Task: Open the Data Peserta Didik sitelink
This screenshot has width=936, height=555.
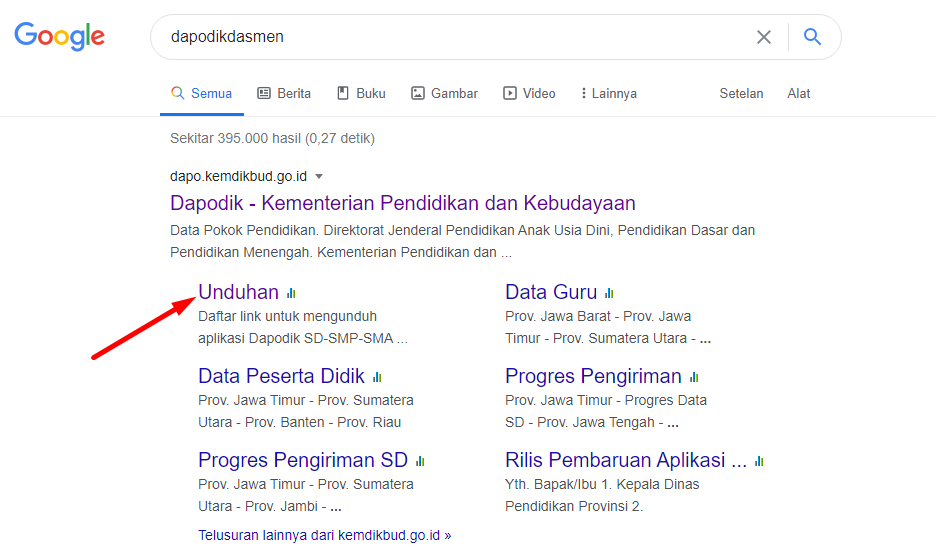Action: (x=281, y=377)
